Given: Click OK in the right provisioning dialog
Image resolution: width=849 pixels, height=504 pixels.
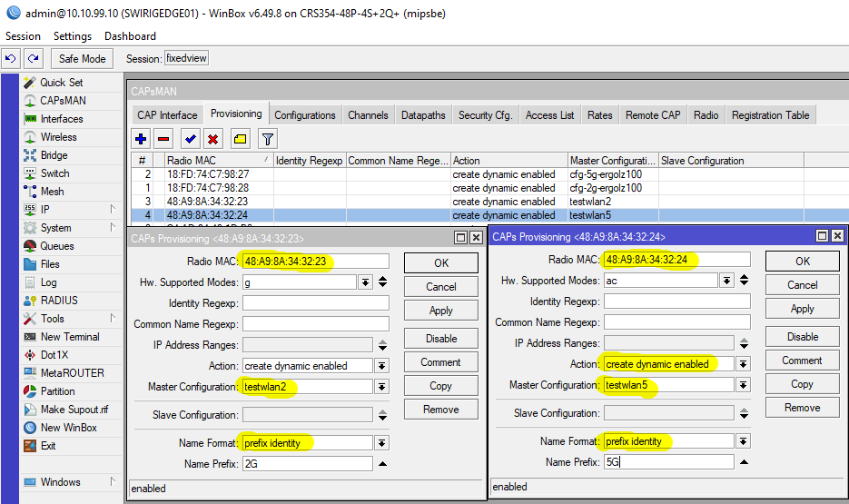Looking at the screenshot, I should [802, 261].
